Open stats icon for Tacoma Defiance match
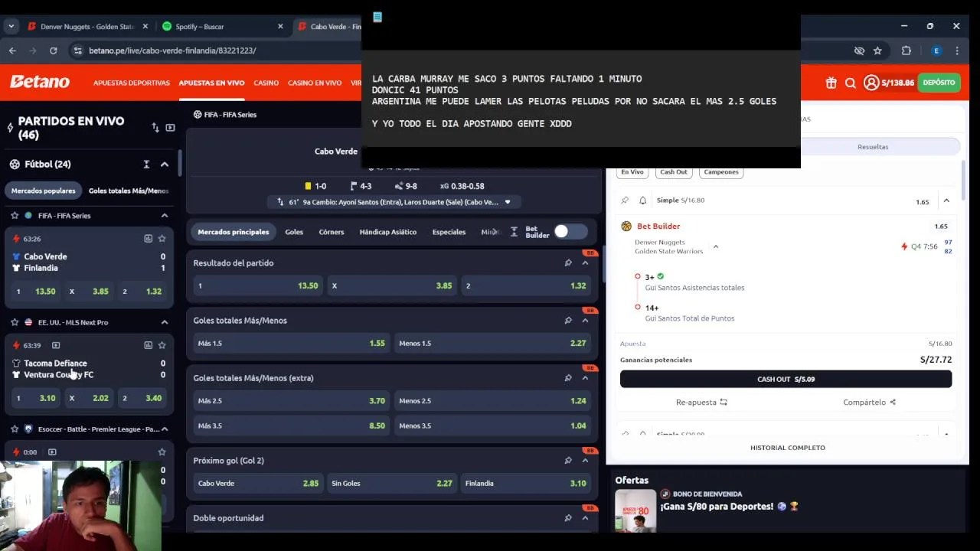This screenshot has height=551, width=980. (148, 345)
